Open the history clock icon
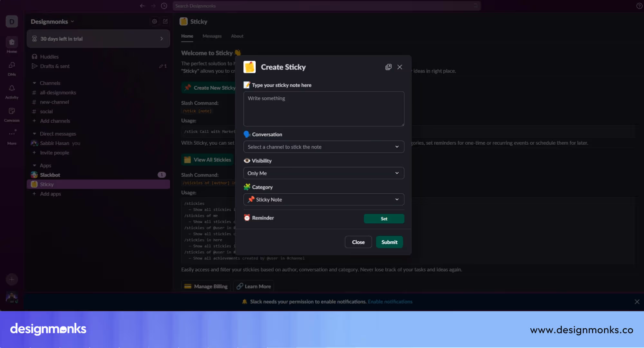644x348 pixels. [164, 6]
